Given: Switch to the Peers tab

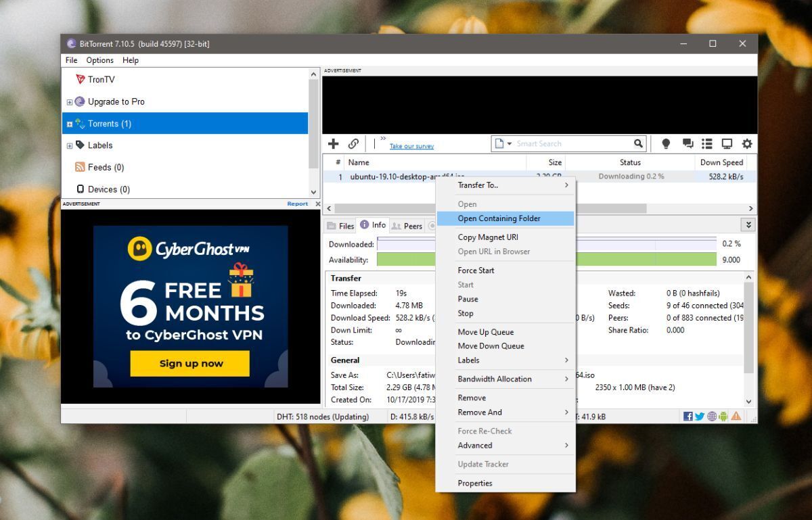Looking at the screenshot, I should tap(407, 226).
